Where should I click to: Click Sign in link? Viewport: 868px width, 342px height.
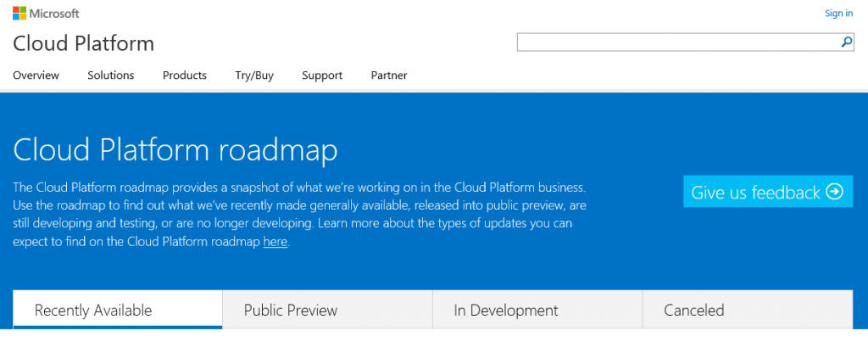[838, 13]
